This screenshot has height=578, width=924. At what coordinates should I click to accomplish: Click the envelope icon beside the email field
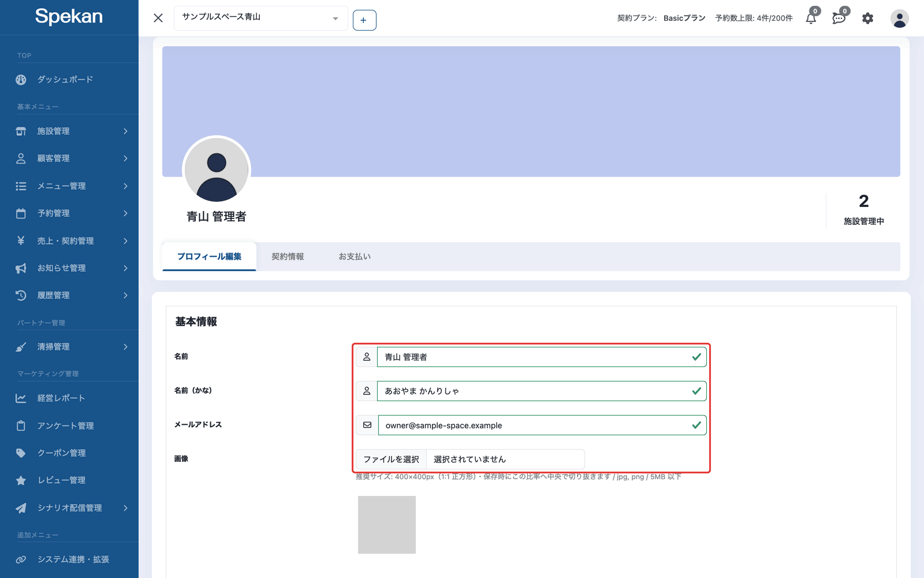click(367, 425)
